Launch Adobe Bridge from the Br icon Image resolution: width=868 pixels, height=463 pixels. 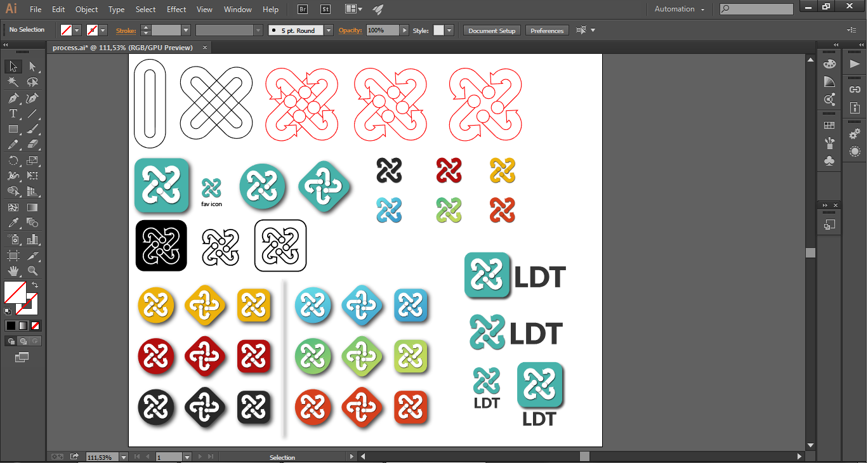pos(303,10)
